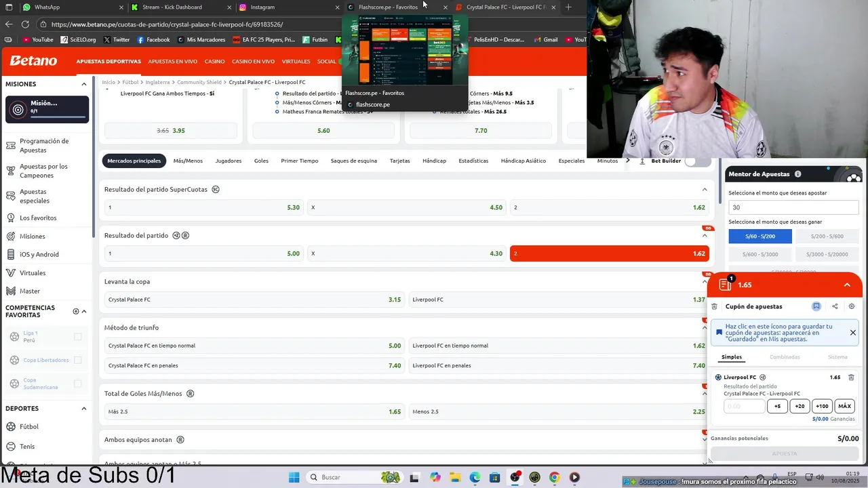Screen dimensions: 868x488
Task: Select Liverpool FC at 1.37 to lift cup
Action: pos(559,300)
